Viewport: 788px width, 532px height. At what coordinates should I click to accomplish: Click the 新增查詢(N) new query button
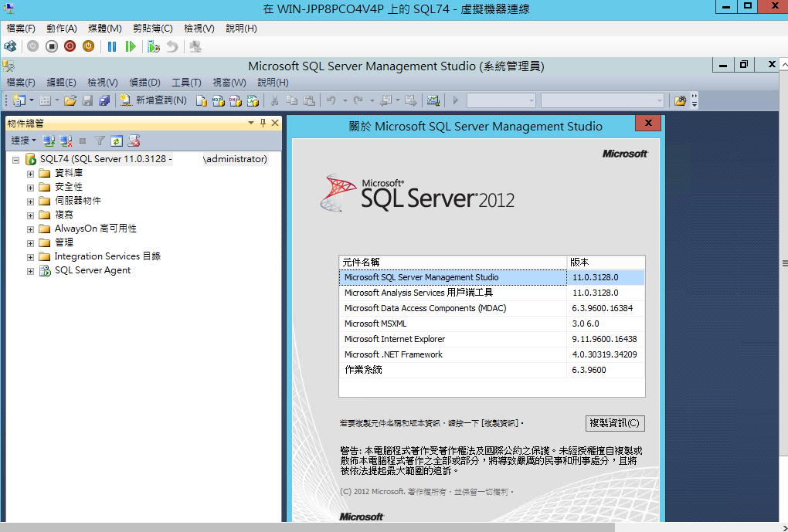pyautogui.click(x=154, y=100)
